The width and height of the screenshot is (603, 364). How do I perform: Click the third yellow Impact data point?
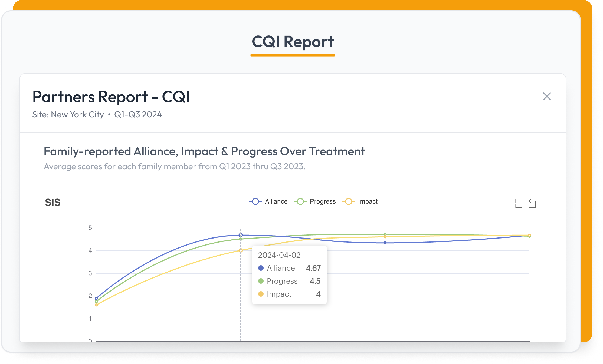point(385,237)
